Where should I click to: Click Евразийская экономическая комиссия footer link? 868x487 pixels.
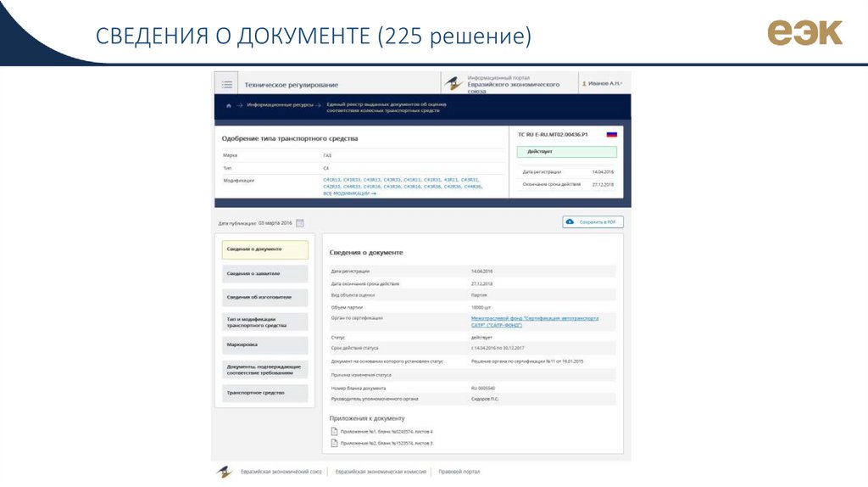point(380,471)
